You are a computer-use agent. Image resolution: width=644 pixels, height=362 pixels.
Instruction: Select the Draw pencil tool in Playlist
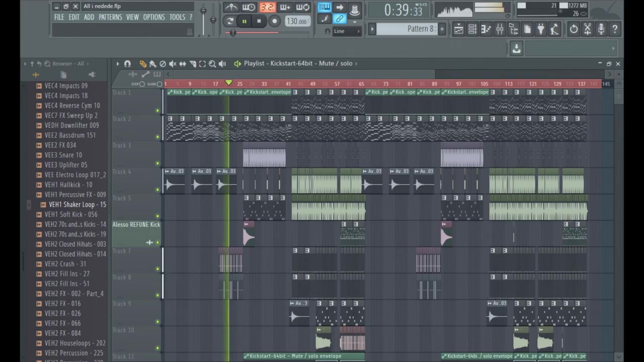click(143, 64)
